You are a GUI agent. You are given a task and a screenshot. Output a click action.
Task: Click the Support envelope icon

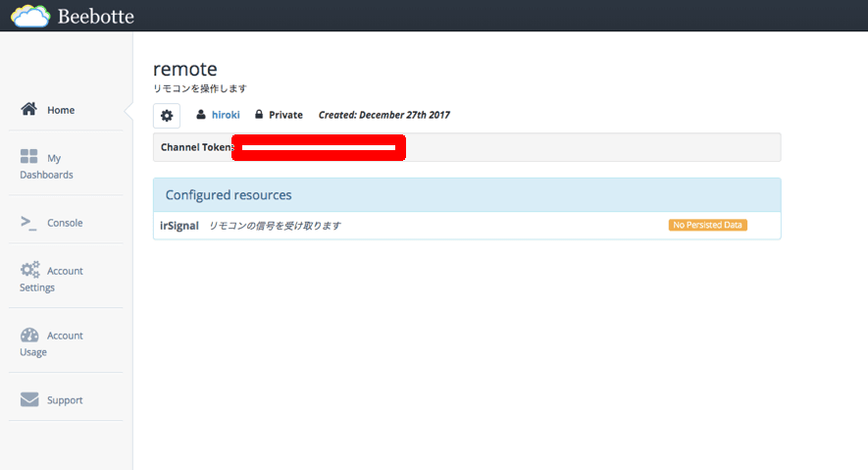point(29,399)
